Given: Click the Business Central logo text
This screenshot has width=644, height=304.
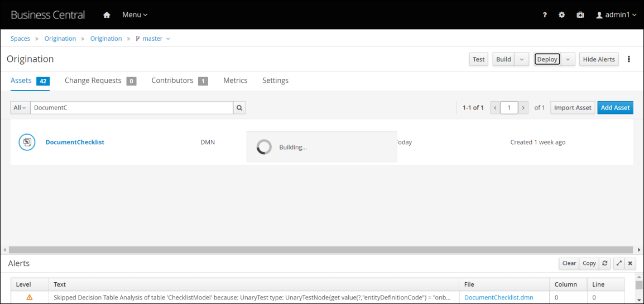Looking at the screenshot, I should [x=47, y=15].
